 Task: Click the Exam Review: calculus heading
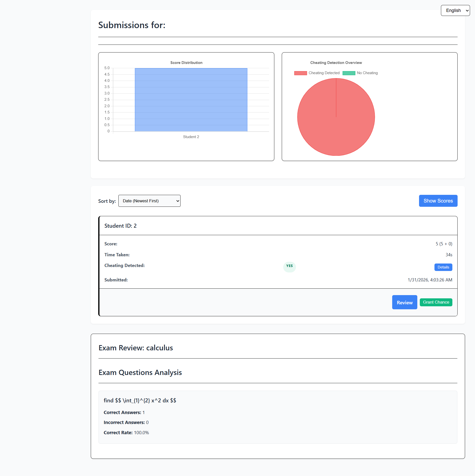tap(136, 348)
